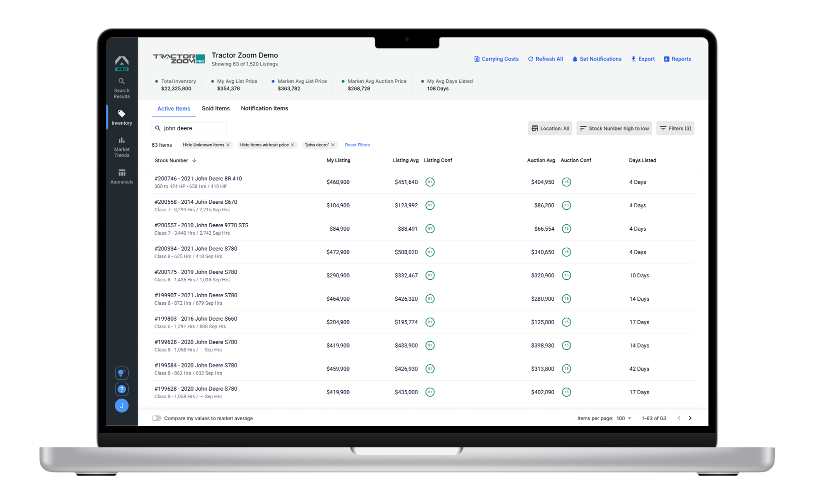
Task: Open Stock Number high to low sort
Action: [x=614, y=128]
